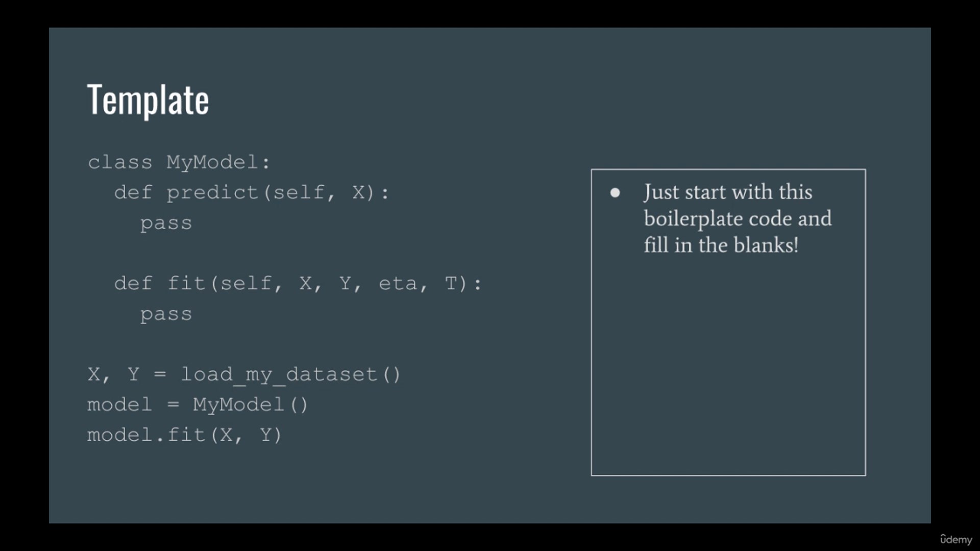Click the model.fit(X, Y) line
Viewport: 980px width, 551px height.
click(x=184, y=435)
